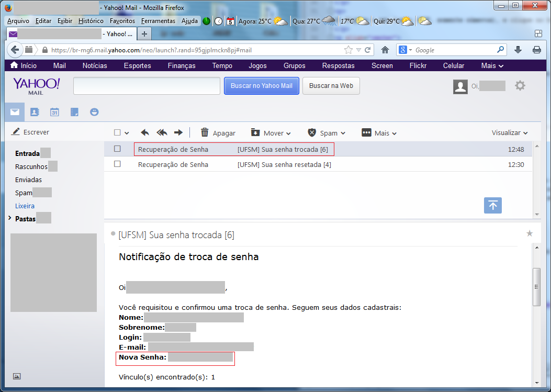Image resolution: width=551 pixels, height=392 pixels.
Task: Open the Favoritos menu
Action: click(122, 21)
